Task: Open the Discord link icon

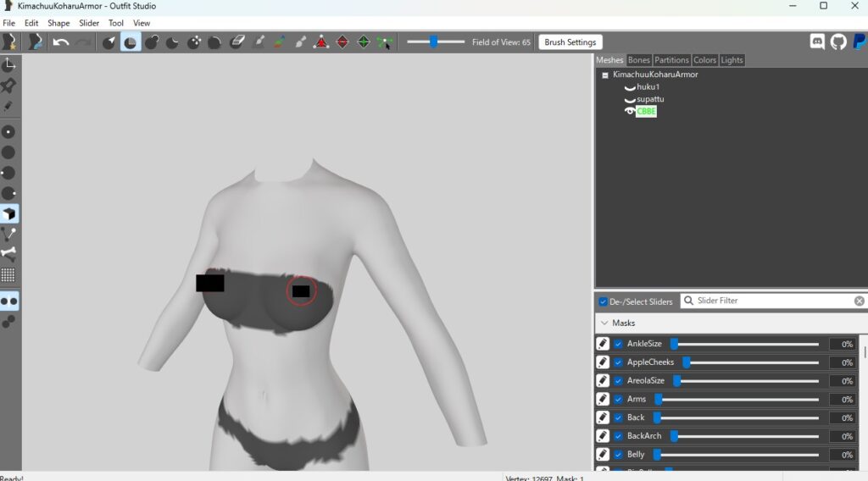Action: [x=817, y=42]
